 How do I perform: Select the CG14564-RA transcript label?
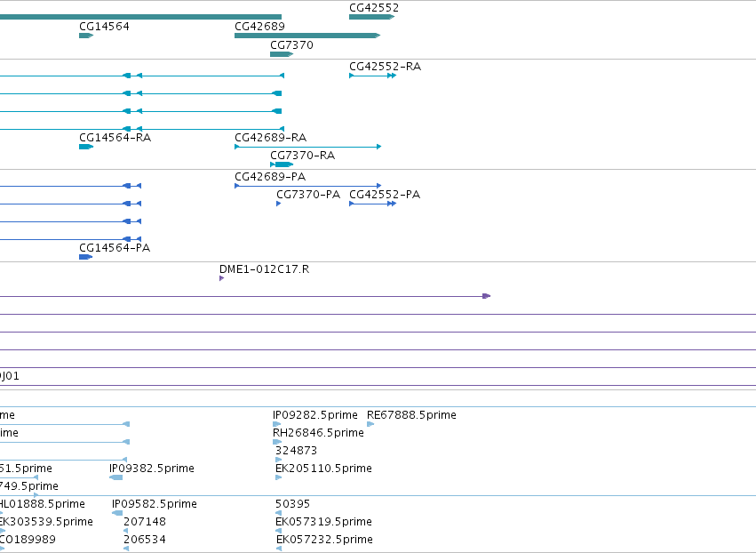click(115, 138)
